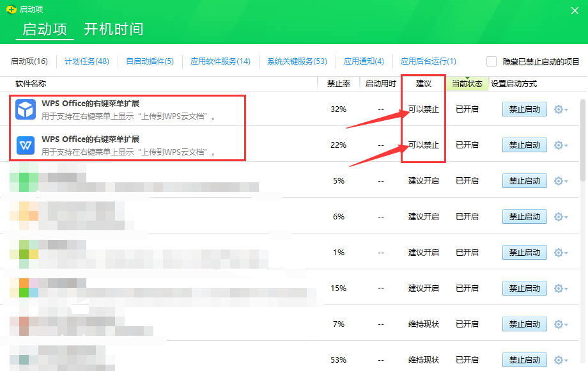Select the WPS title beside the W icon
Screen dimensions: 588x371
pyautogui.click(x=90, y=139)
